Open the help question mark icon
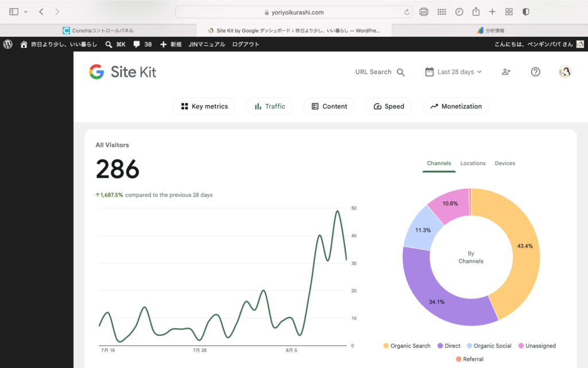 (x=536, y=72)
